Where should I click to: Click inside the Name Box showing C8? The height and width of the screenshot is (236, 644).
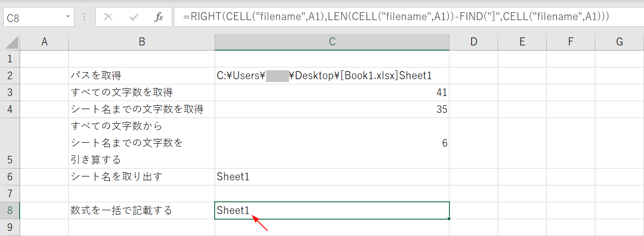(x=33, y=18)
